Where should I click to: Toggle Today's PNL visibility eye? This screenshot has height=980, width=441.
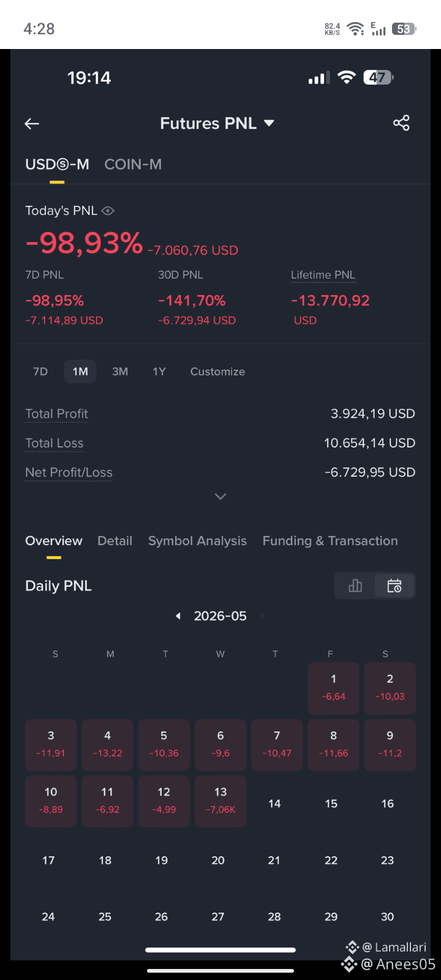(108, 211)
